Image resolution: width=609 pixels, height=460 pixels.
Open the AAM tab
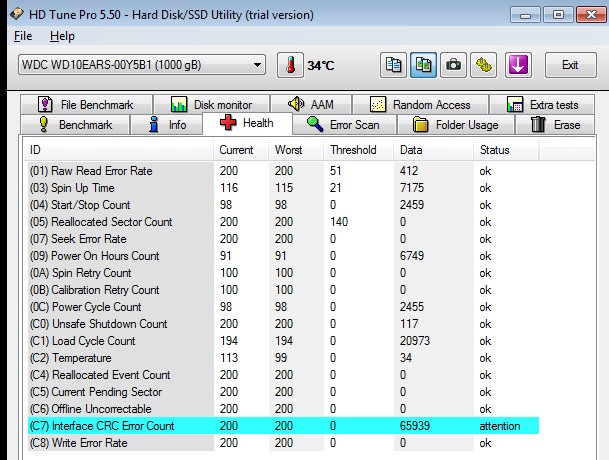click(311, 104)
